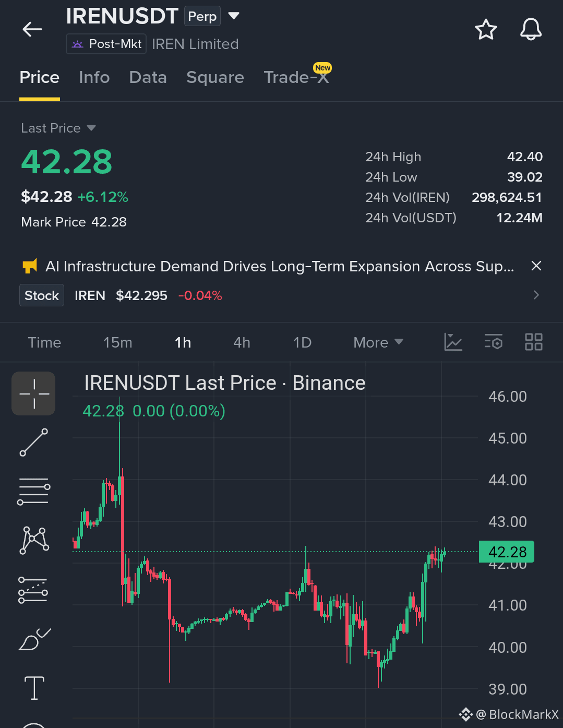Tap the 24h High value 42.40
563x728 pixels.
525,157
